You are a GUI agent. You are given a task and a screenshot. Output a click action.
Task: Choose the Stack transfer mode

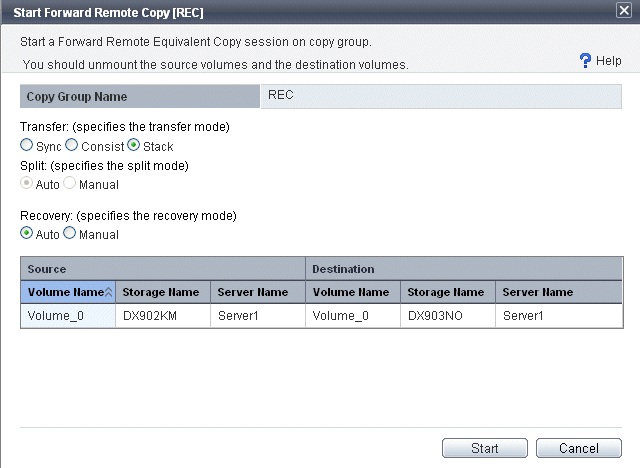point(133,145)
